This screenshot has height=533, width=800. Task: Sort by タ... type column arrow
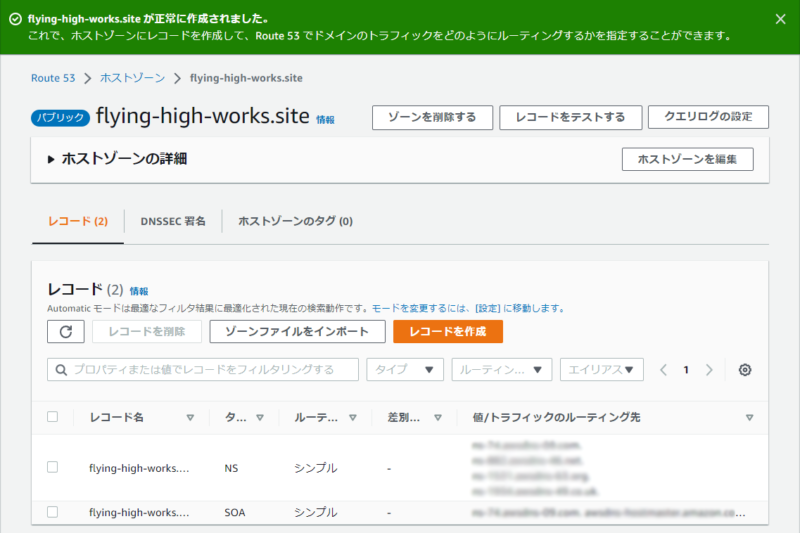(260, 418)
